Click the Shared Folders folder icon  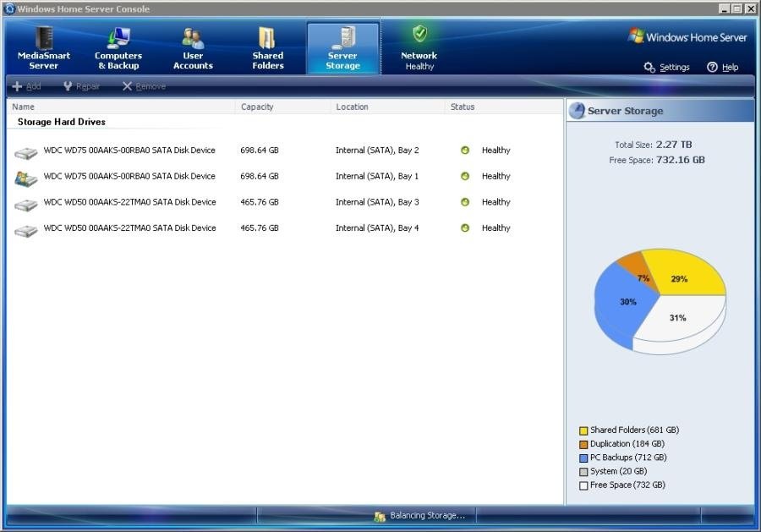[267, 38]
